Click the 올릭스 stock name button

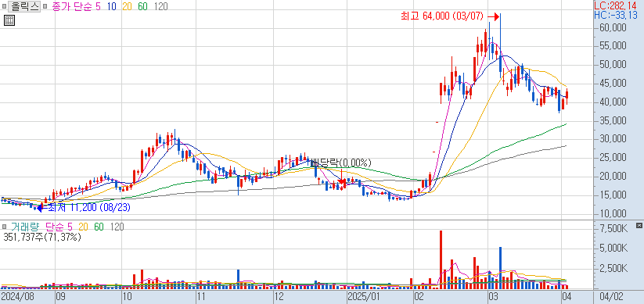(24, 6)
